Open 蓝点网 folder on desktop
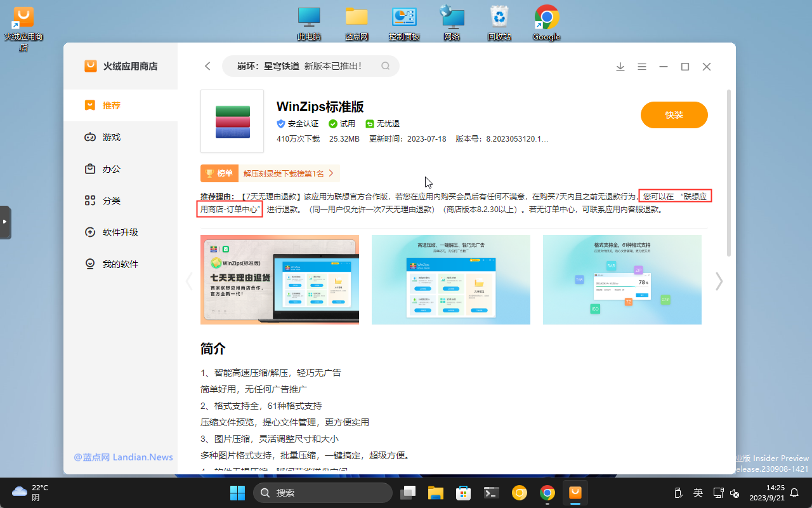812x508 pixels. click(357, 23)
